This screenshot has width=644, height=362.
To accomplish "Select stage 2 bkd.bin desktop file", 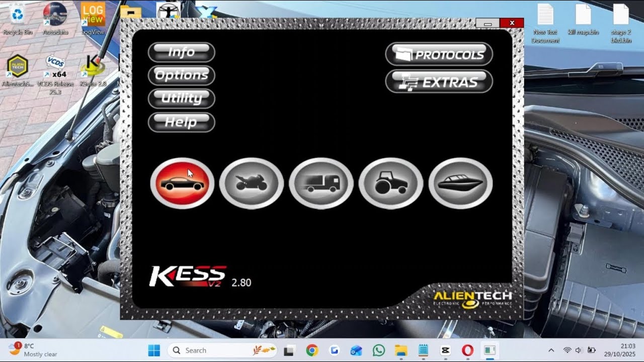I will (x=621, y=23).
